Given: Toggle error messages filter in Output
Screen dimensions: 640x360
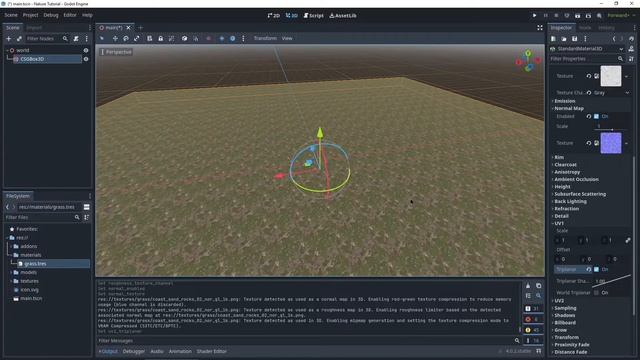Looking at the screenshot, I should coord(532,319).
